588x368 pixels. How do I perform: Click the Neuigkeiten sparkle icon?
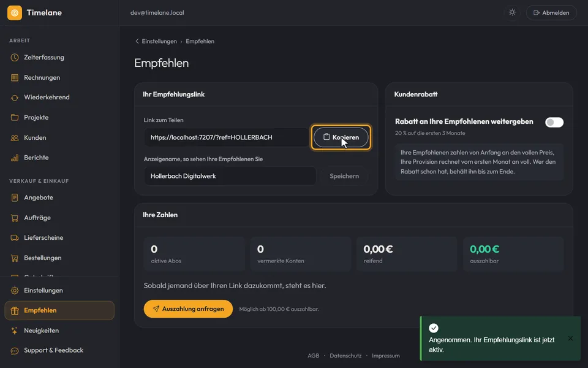(15, 331)
